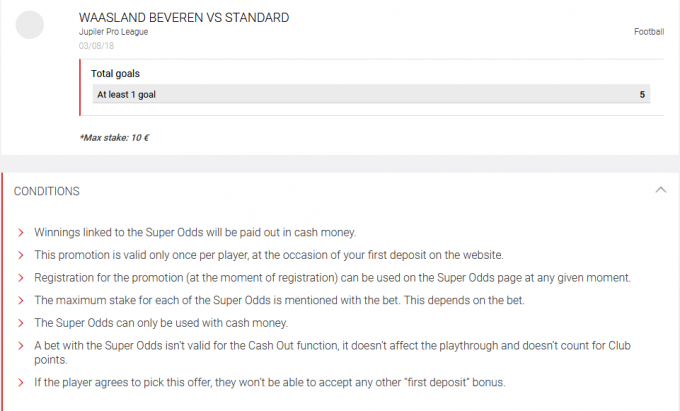The height and width of the screenshot is (411, 680).
Task: Click the arrow bullet beside first deposit bonus condition
Action: tap(20, 383)
